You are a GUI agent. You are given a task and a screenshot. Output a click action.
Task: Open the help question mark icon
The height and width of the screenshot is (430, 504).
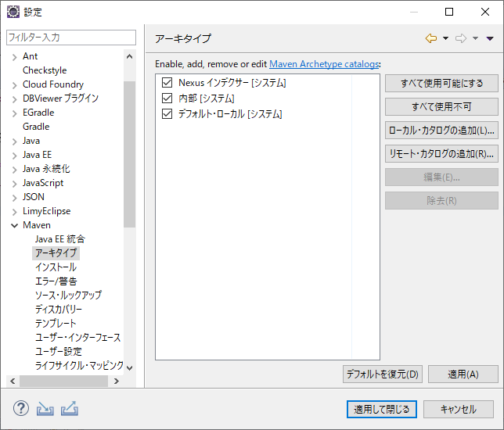tap(21, 408)
